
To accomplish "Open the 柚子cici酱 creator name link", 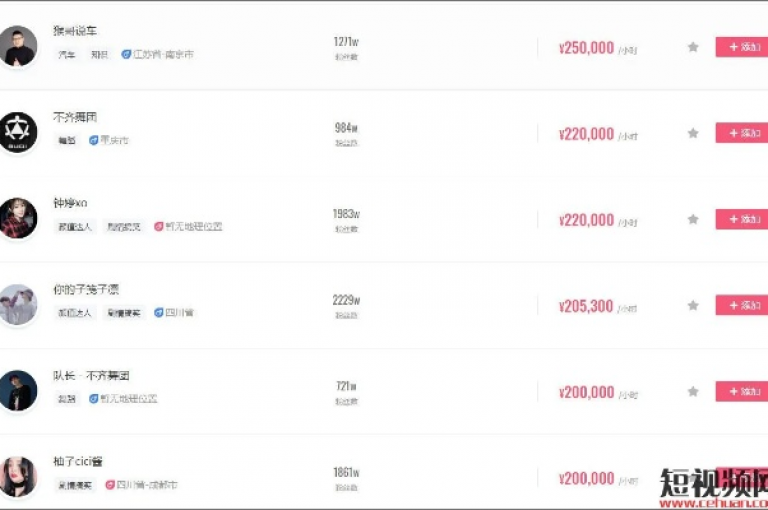I will click(78, 461).
